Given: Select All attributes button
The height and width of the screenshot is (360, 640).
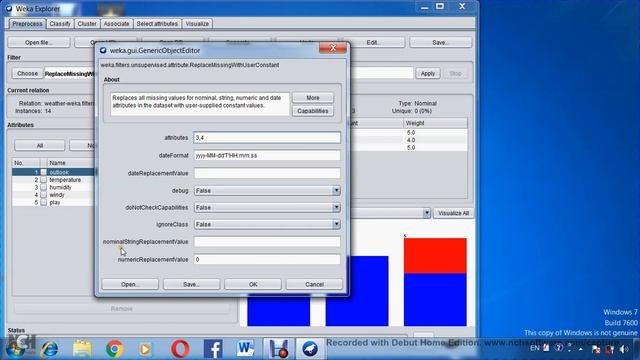Looking at the screenshot, I should (x=40, y=146).
